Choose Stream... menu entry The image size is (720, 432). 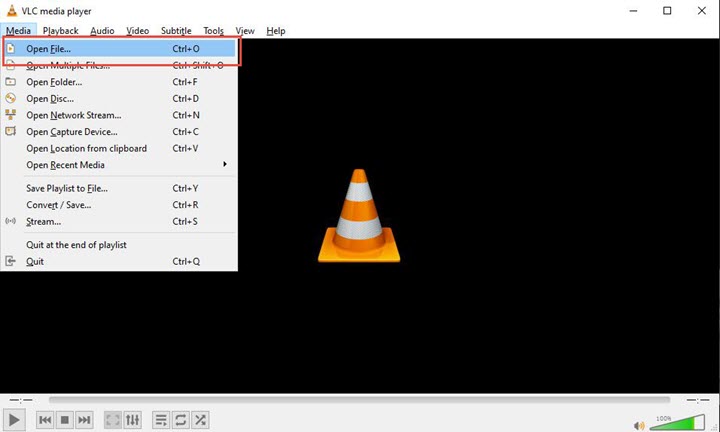coord(119,221)
